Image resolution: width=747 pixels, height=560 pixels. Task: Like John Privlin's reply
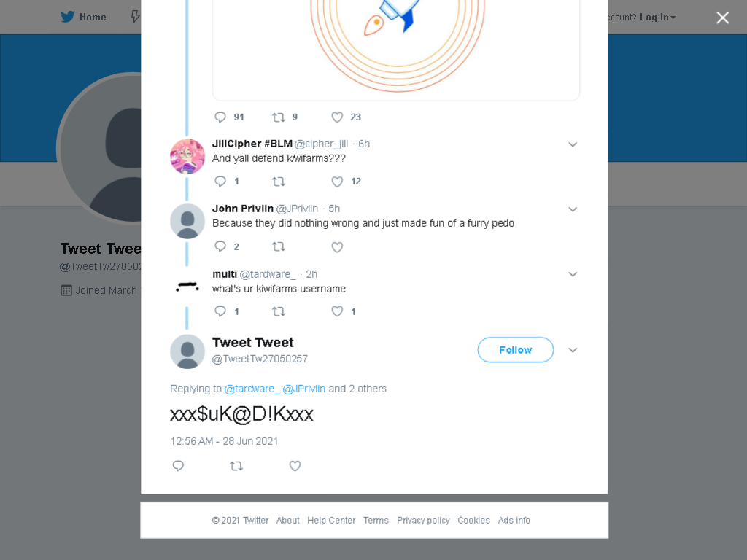(337, 247)
